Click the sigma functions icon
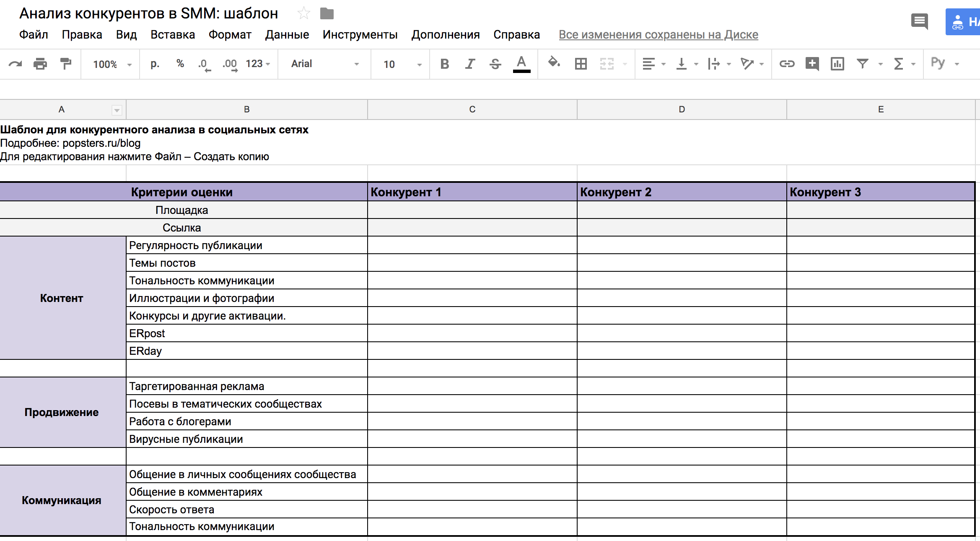The height and width of the screenshot is (541, 980). click(898, 64)
